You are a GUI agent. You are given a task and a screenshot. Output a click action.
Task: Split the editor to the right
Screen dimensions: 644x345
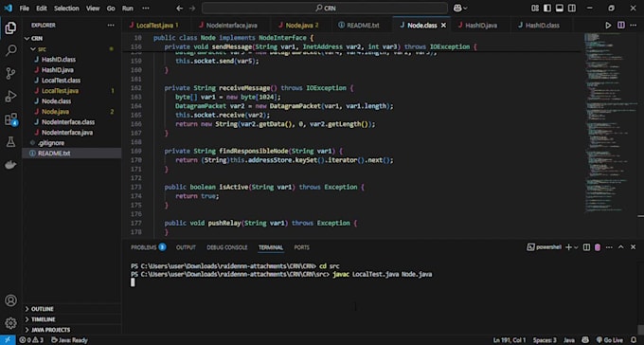point(621,25)
